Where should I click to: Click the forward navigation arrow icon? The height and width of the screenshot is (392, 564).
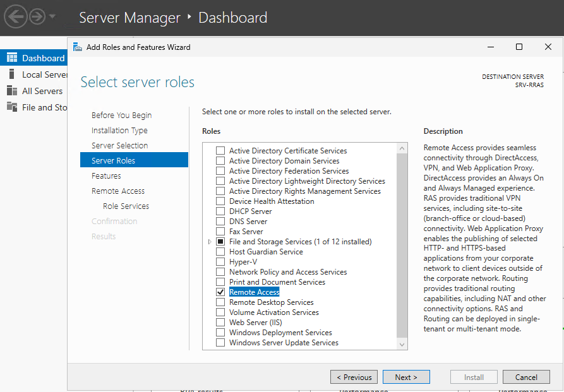pyautogui.click(x=37, y=17)
